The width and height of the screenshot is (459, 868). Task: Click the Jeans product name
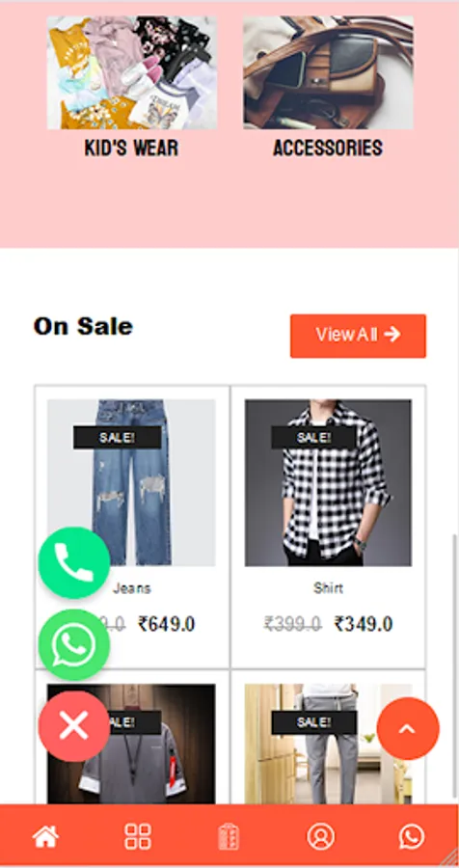pyautogui.click(x=132, y=588)
